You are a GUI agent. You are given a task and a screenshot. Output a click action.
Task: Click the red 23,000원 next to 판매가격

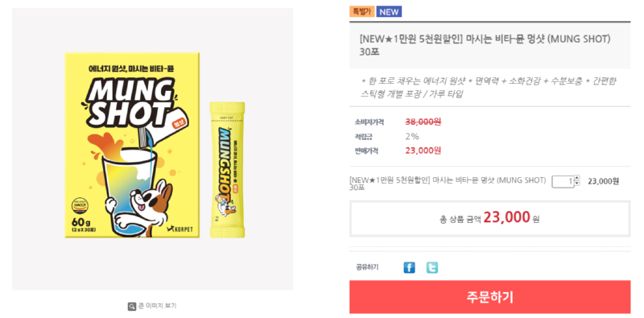pyautogui.click(x=423, y=151)
